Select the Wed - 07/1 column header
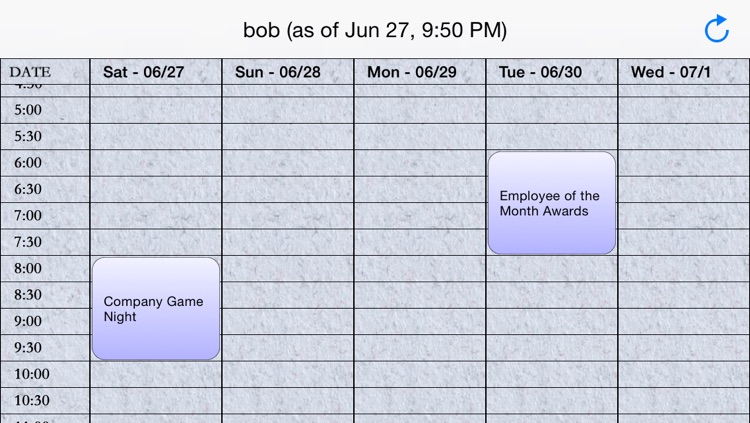 tap(671, 72)
